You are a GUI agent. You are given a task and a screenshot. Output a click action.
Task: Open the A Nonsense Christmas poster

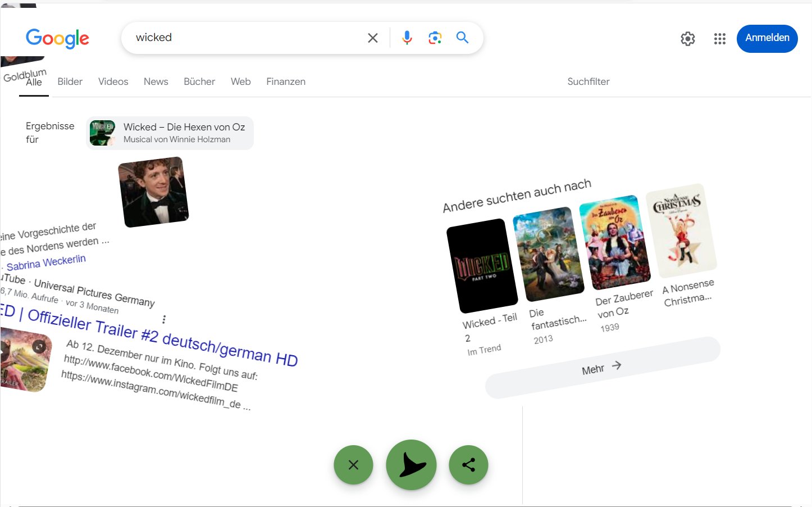681,230
